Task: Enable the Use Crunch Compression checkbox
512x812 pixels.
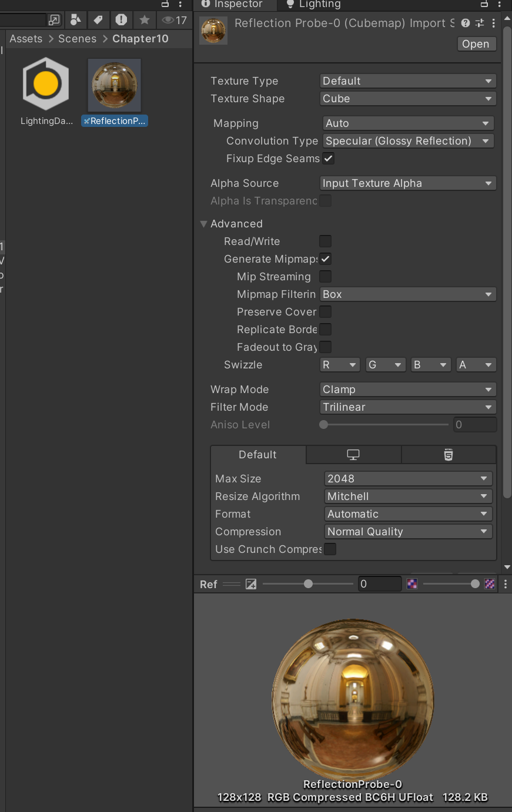Action: (330, 549)
